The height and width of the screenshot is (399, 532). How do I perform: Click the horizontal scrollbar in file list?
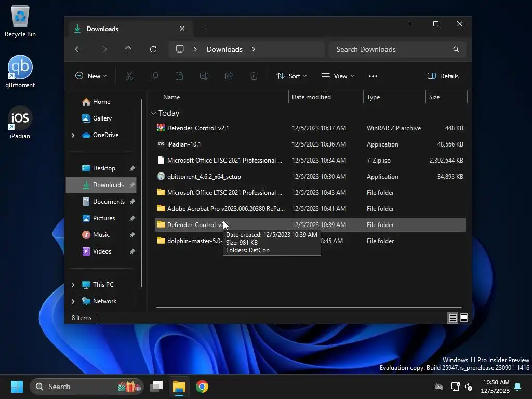[309, 308]
